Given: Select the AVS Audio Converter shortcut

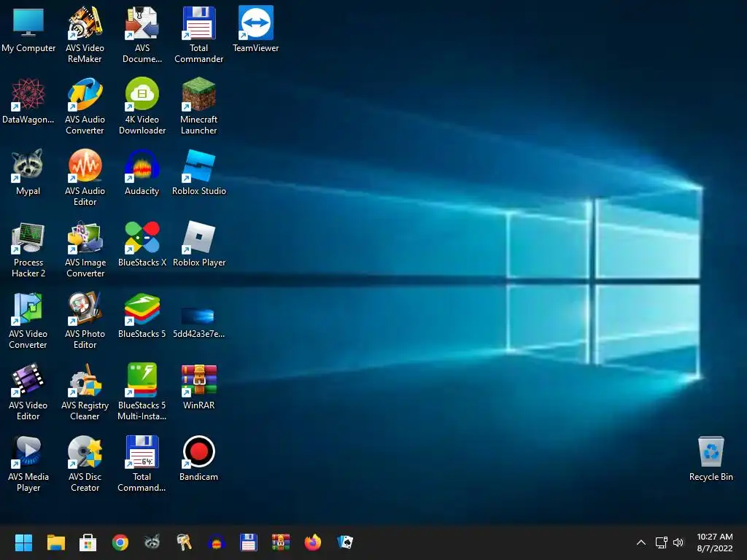Looking at the screenshot, I should click(x=85, y=106).
